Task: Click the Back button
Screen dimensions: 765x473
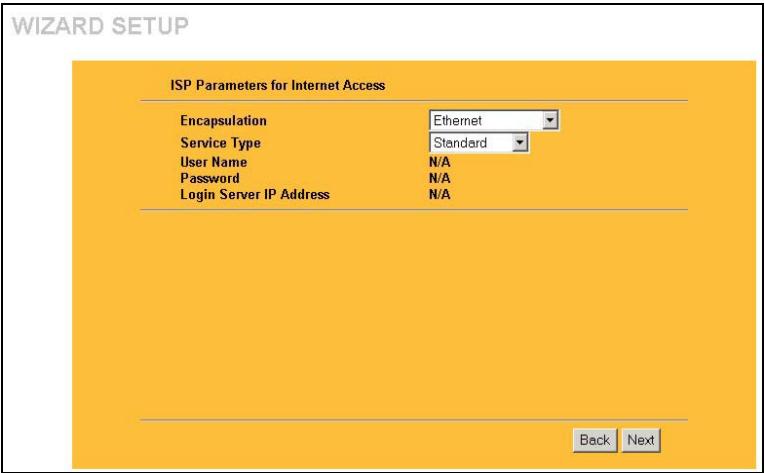Action: click(x=595, y=440)
